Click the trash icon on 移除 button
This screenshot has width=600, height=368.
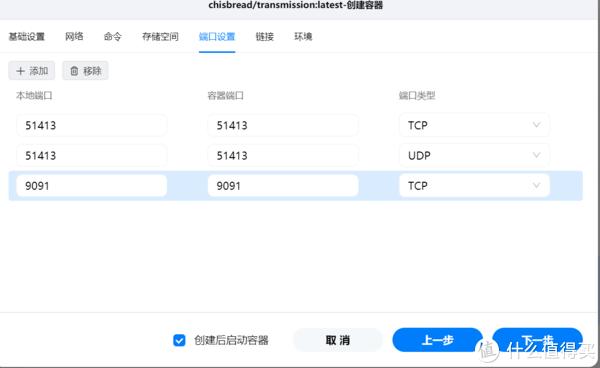click(74, 71)
